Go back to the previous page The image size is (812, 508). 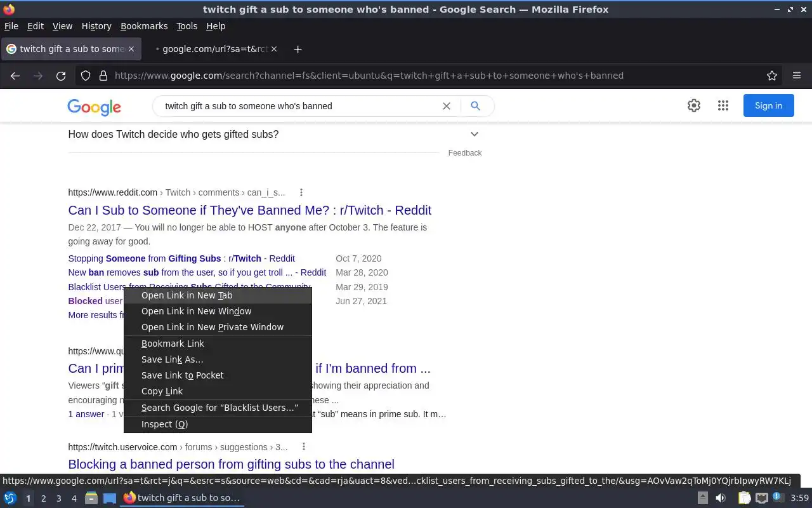(x=15, y=76)
